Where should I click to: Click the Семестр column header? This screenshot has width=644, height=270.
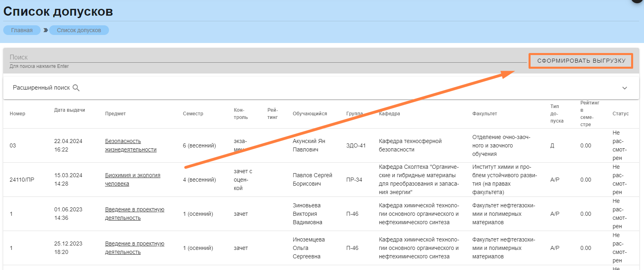(x=193, y=114)
